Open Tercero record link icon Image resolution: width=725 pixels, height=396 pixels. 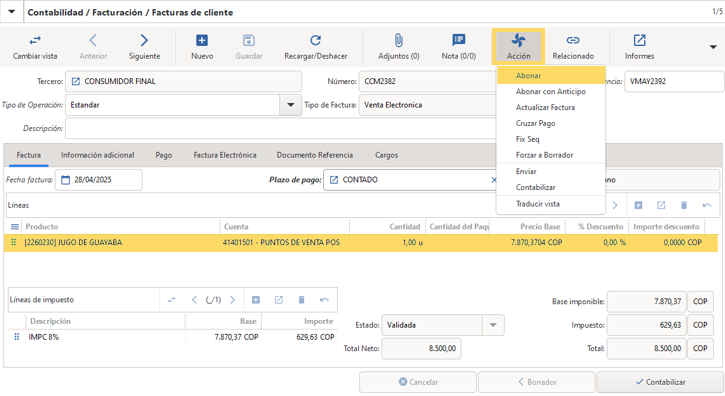click(x=76, y=81)
